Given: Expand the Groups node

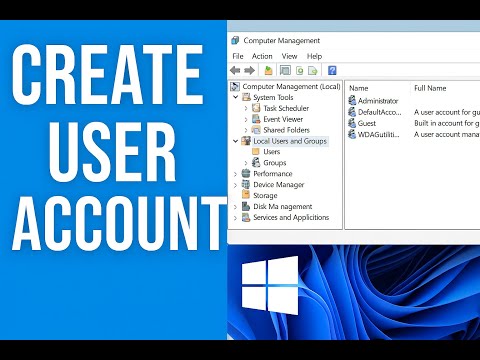Looking at the screenshot, I should coord(246,163).
